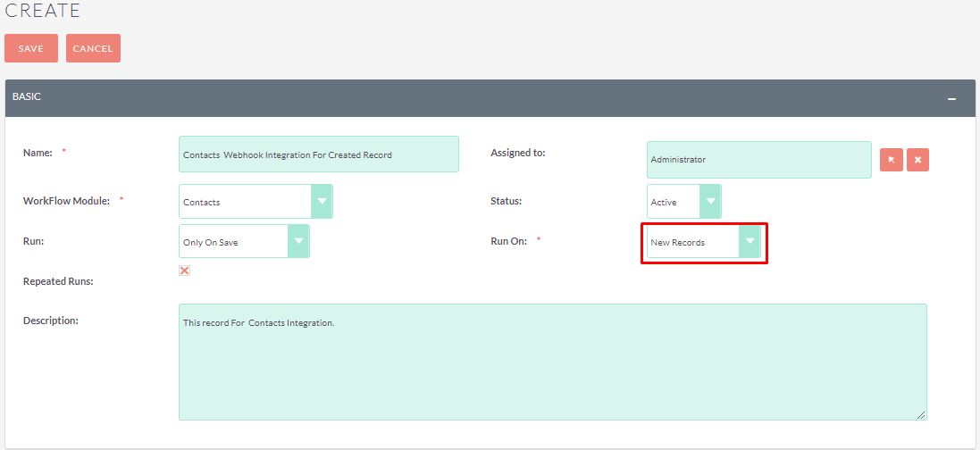Click the CREATE page heading
The height and width of the screenshot is (450, 980).
[43, 11]
